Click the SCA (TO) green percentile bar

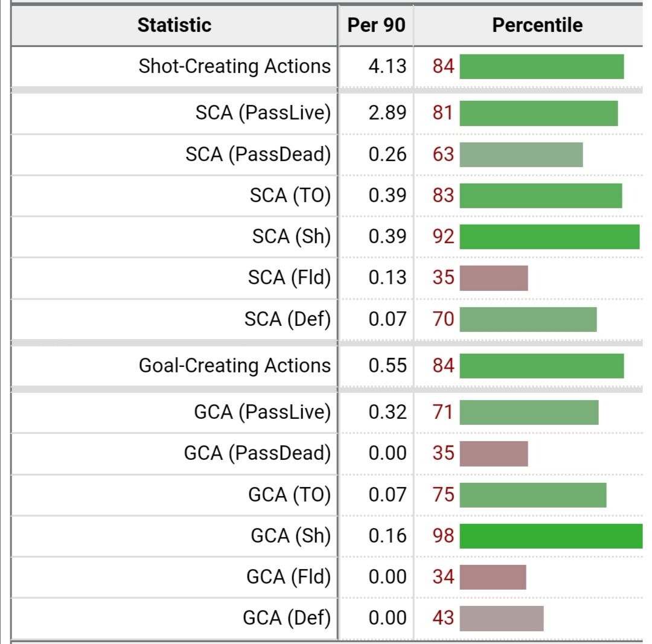click(x=540, y=196)
